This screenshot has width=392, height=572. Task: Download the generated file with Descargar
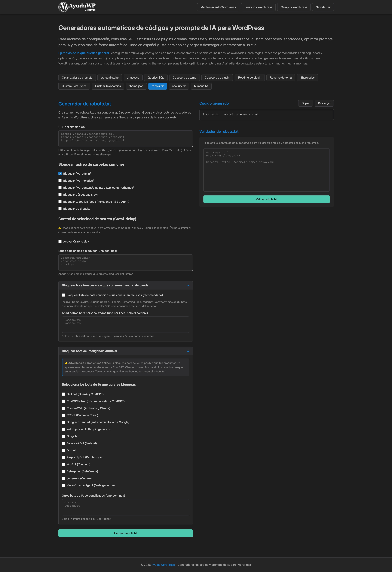click(324, 103)
